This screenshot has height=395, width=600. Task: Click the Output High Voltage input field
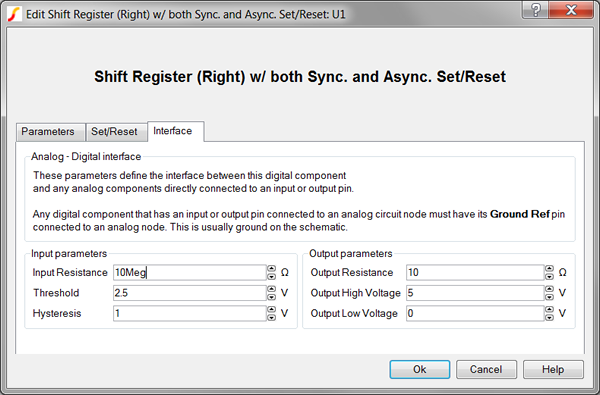[x=475, y=293]
